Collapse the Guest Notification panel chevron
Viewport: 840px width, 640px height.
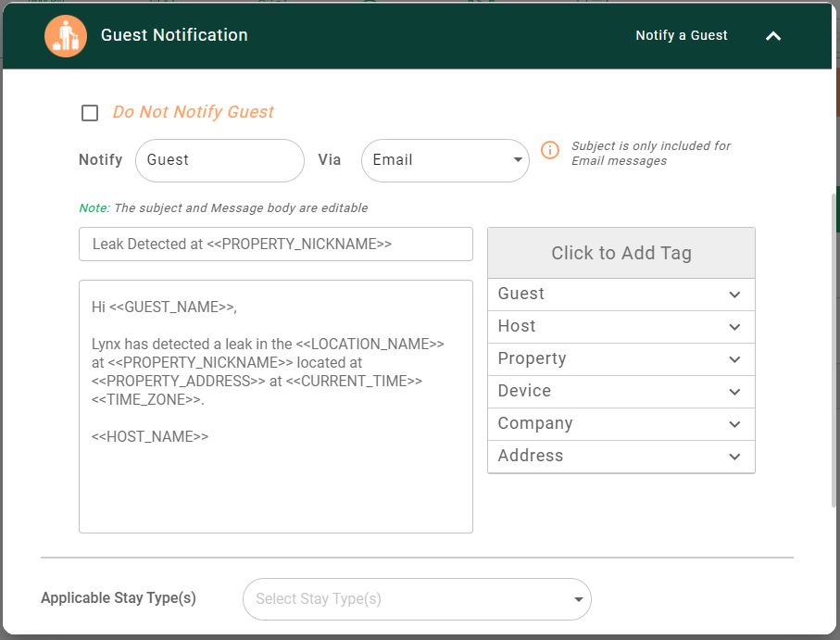click(x=773, y=36)
